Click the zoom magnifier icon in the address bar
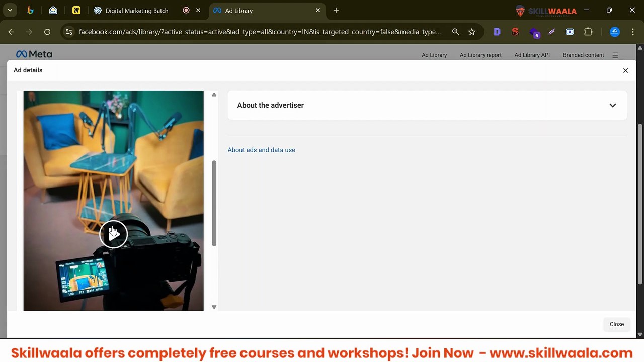The width and height of the screenshot is (644, 362). click(x=455, y=32)
